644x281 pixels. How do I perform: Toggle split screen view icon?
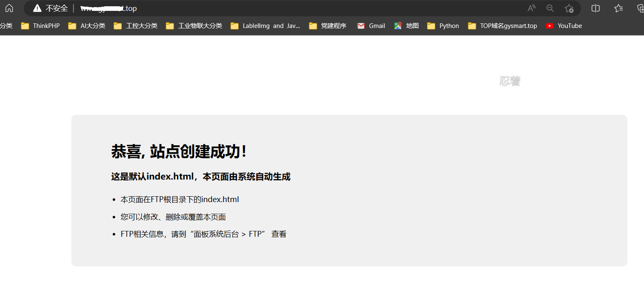pos(596,8)
